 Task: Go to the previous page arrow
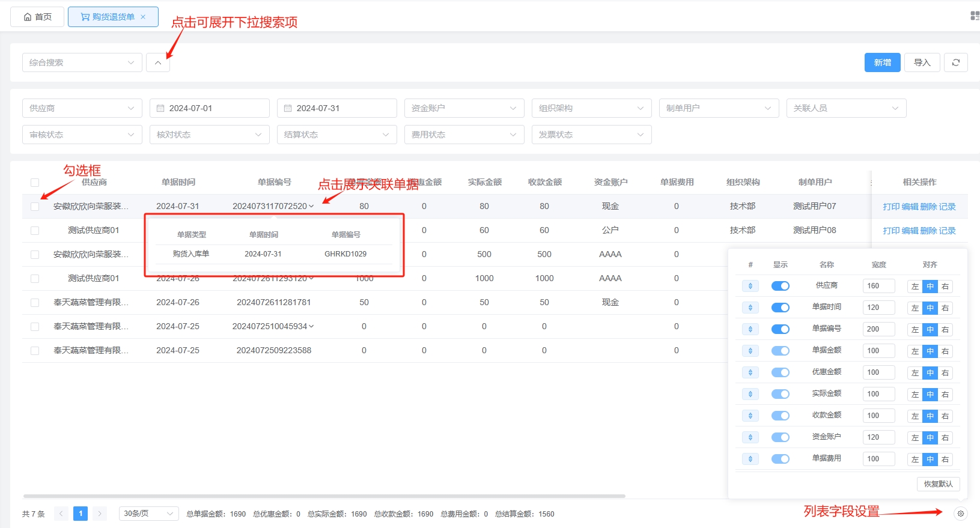61,514
